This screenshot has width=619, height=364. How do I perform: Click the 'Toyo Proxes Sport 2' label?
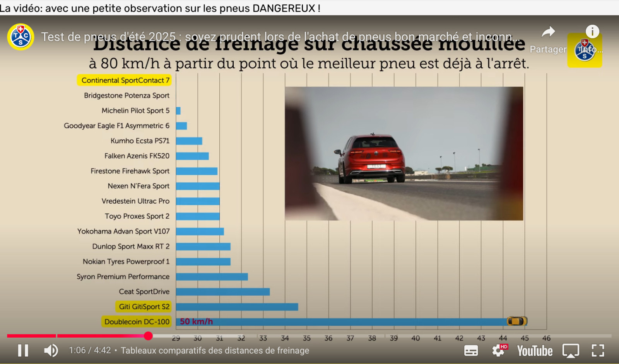[137, 216]
